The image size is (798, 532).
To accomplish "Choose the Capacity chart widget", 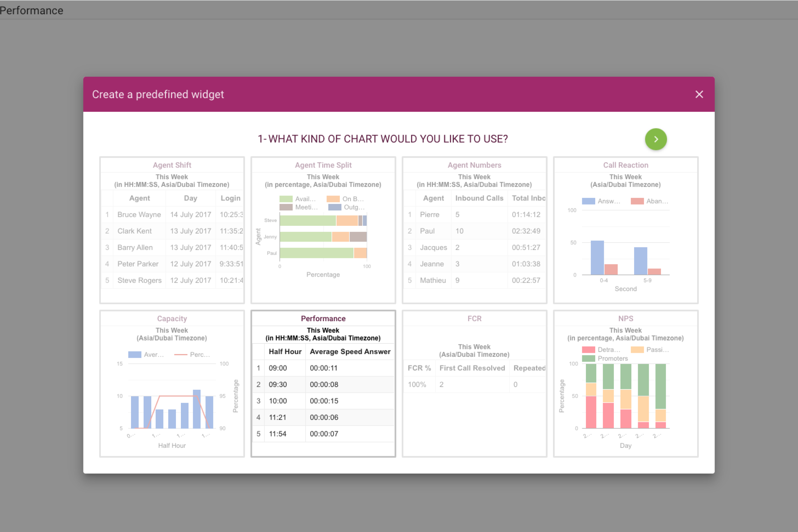I will (172, 383).
